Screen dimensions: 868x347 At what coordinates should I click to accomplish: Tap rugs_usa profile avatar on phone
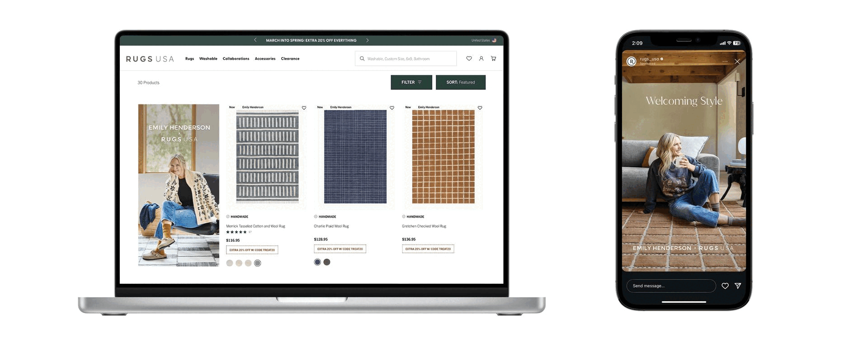(632, 61)
